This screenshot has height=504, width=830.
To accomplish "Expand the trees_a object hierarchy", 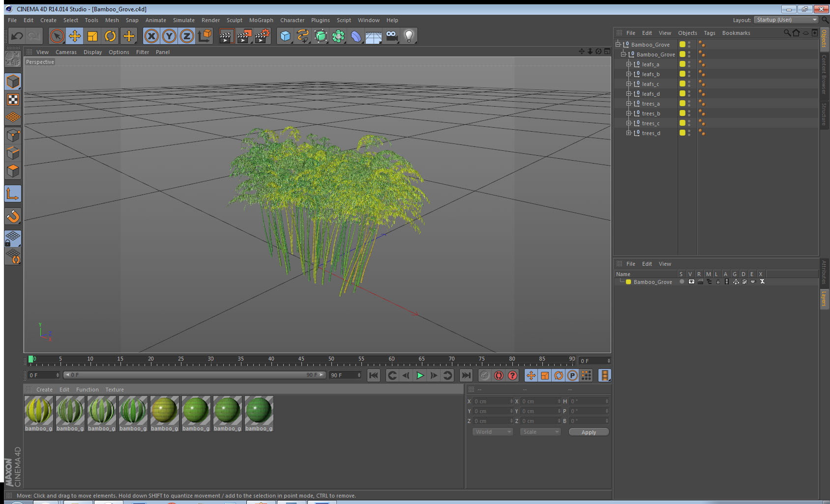I will (628, 104).
